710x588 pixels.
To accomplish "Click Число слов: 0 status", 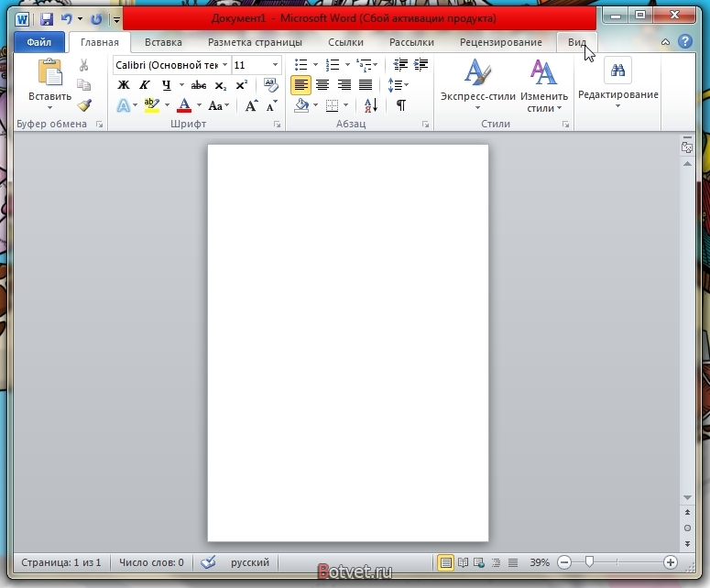I will click(x=151, y=562).
